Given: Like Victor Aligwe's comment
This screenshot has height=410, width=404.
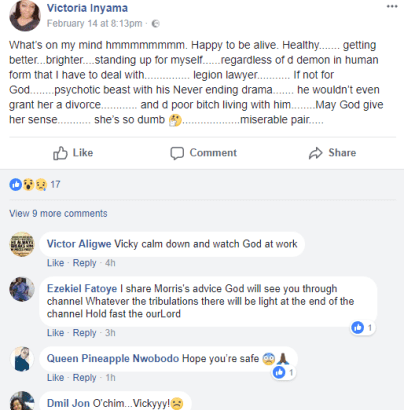Looking at the screenshot, I should pos(55,263).
